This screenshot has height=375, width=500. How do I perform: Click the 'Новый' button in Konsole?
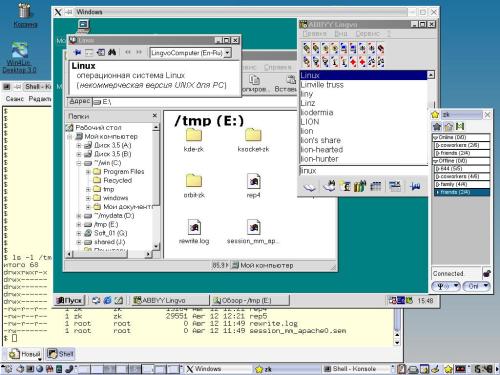click(x=25, y=354)
